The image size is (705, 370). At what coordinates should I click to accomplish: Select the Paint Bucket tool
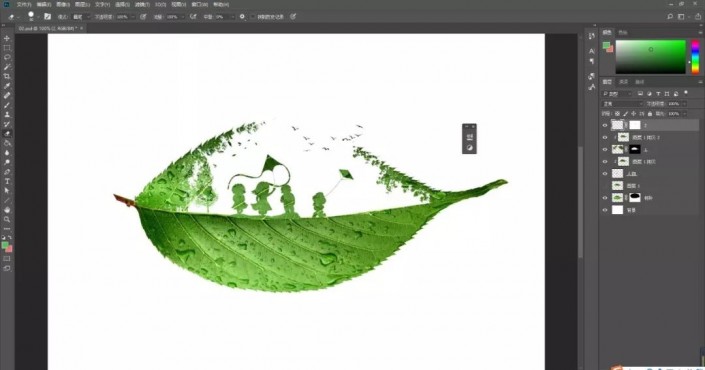pos(7,143)
